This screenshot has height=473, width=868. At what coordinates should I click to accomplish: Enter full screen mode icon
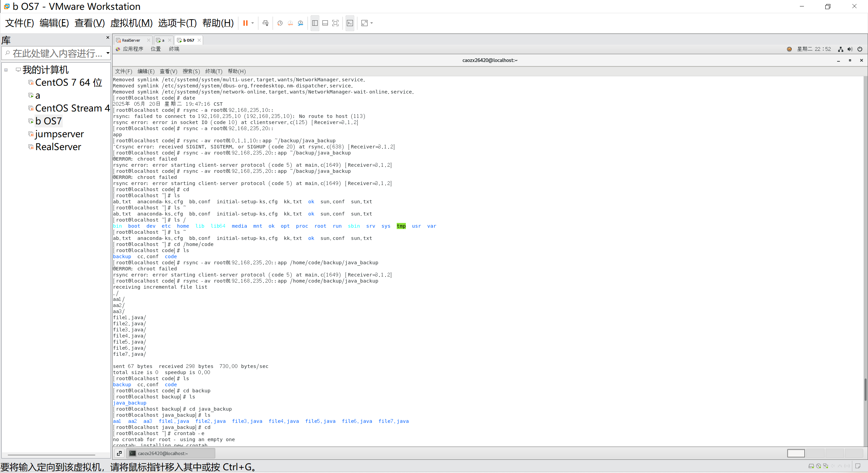coord(335,23)
